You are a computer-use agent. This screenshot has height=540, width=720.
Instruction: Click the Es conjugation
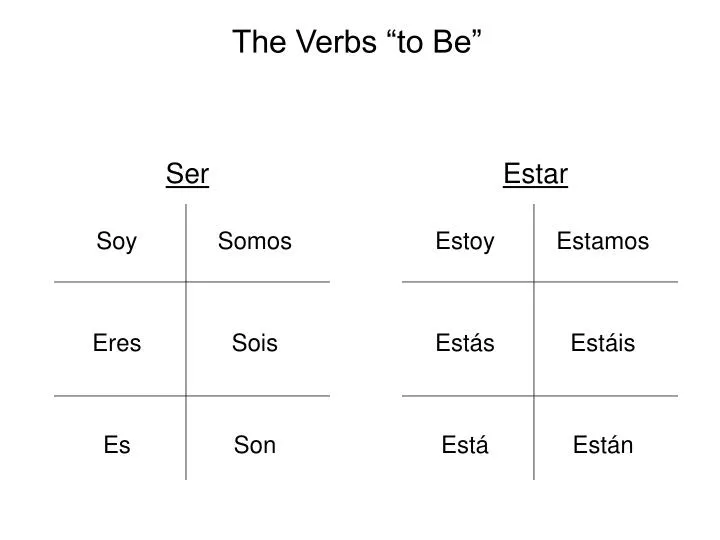(x=117, y=445)
